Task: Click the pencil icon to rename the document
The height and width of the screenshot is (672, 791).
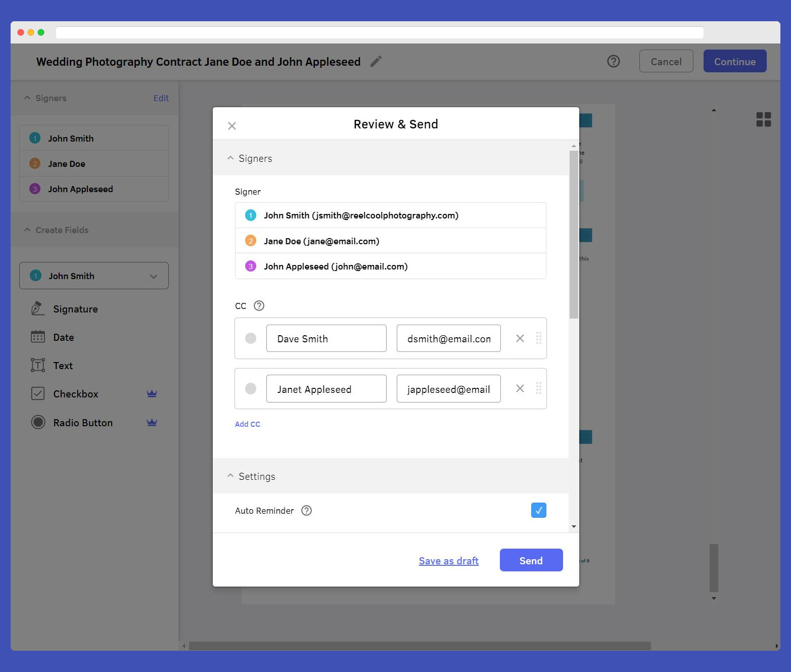Action: point(376,62)
